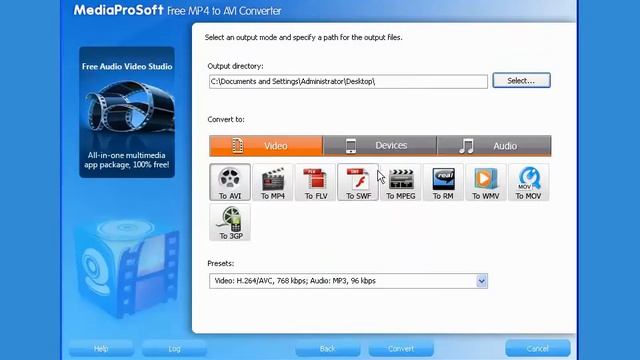640x360 pixels.
Task: Pick the To FLV format icon
Action: click(316, 182)
